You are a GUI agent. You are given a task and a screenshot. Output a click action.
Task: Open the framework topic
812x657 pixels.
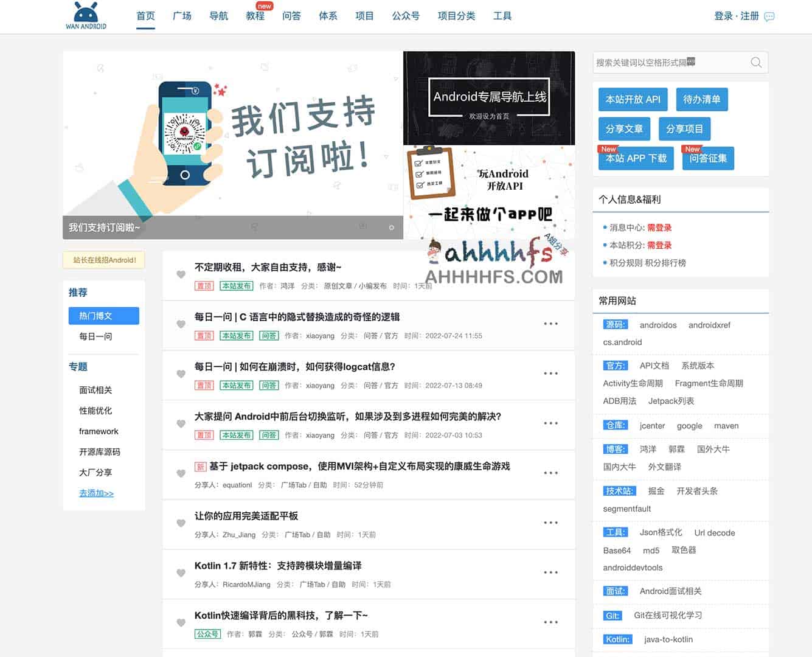(x=99, y=431)
